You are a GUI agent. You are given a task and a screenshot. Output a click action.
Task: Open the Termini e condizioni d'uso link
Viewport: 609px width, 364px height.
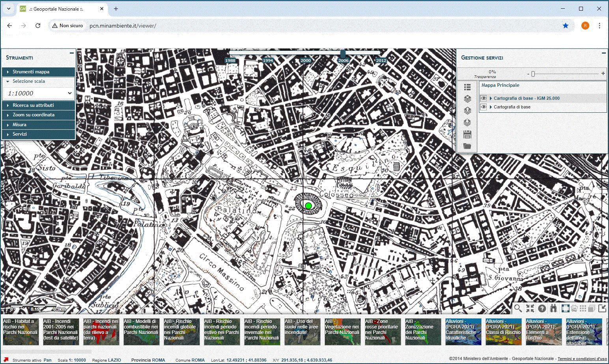click(582, 359)
